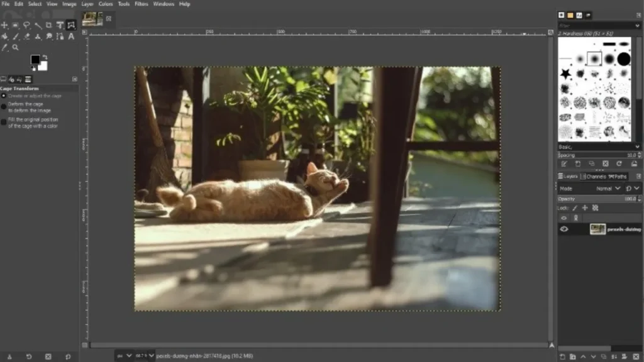Open the Filters menu

click(142, 4)
